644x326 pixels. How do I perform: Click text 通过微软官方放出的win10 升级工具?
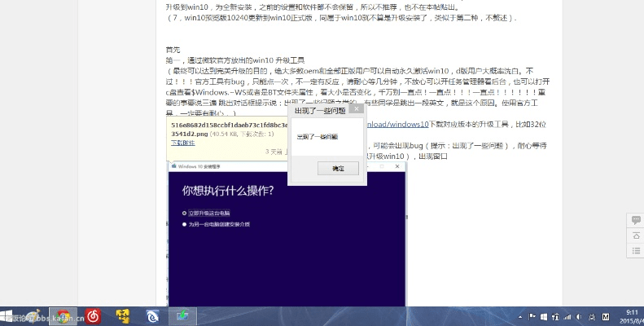click(246, 60)
